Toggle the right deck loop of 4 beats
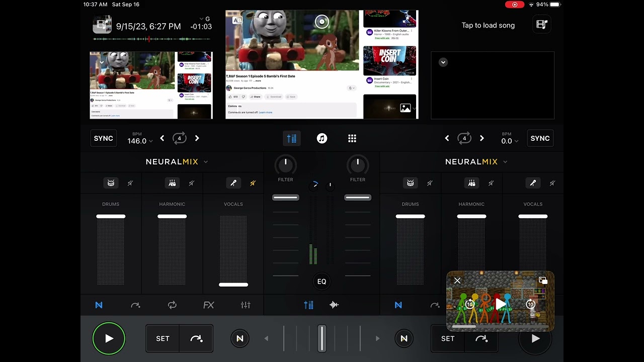 point(464,138)
